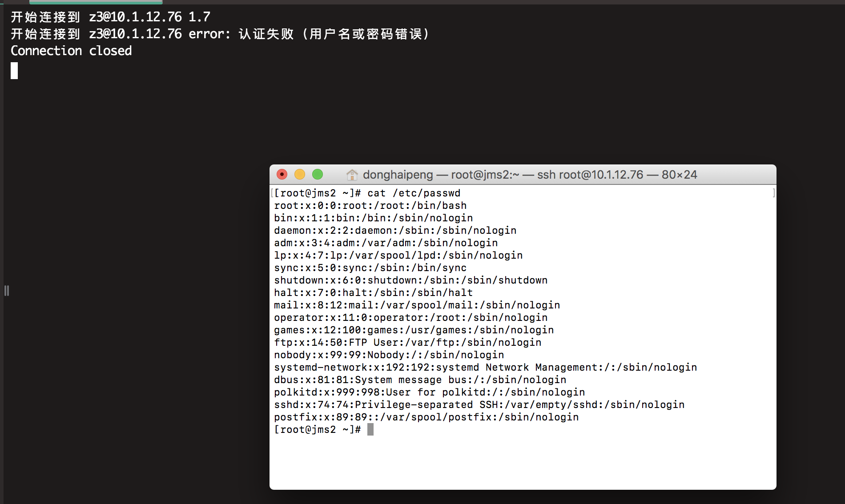The image size is (845, 504).
Task: Click the shutdown:x:6:0 passwd entry
Action: click(x=411, y=280)
